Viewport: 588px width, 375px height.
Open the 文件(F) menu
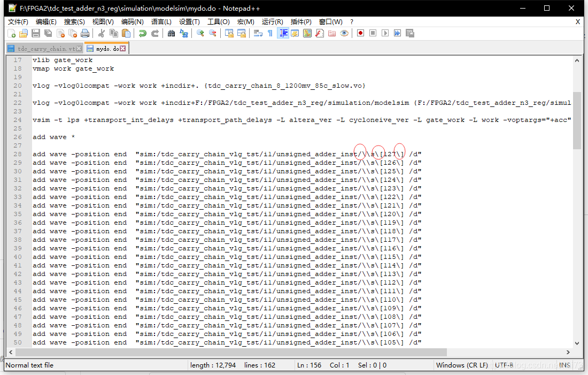pos(18,22)
